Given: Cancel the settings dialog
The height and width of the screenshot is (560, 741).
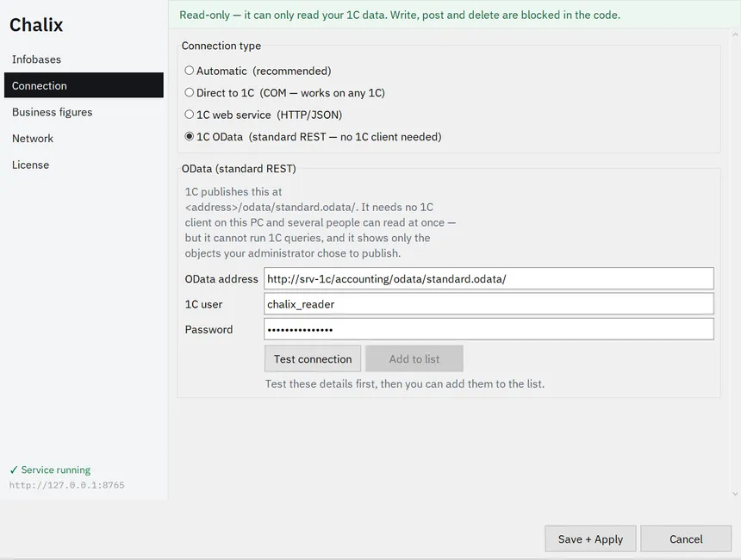Looking at the screenshot, I should tap(686, 539).
